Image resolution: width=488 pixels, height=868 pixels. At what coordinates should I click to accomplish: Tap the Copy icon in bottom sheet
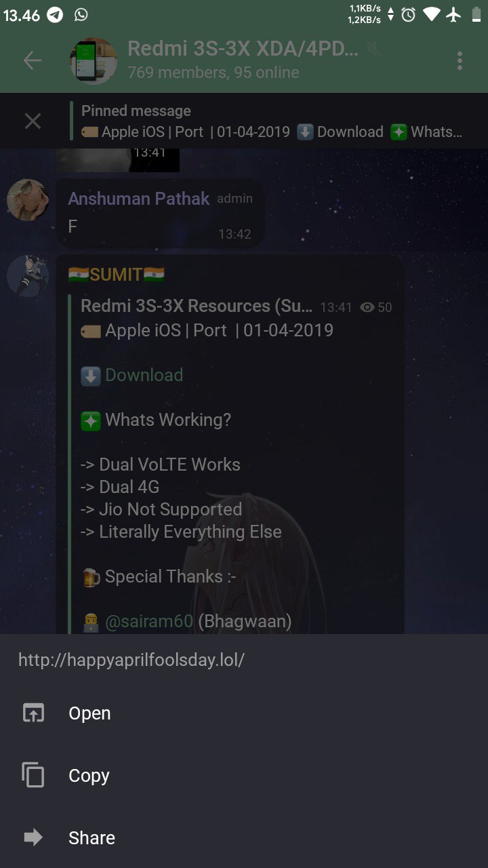33,775
